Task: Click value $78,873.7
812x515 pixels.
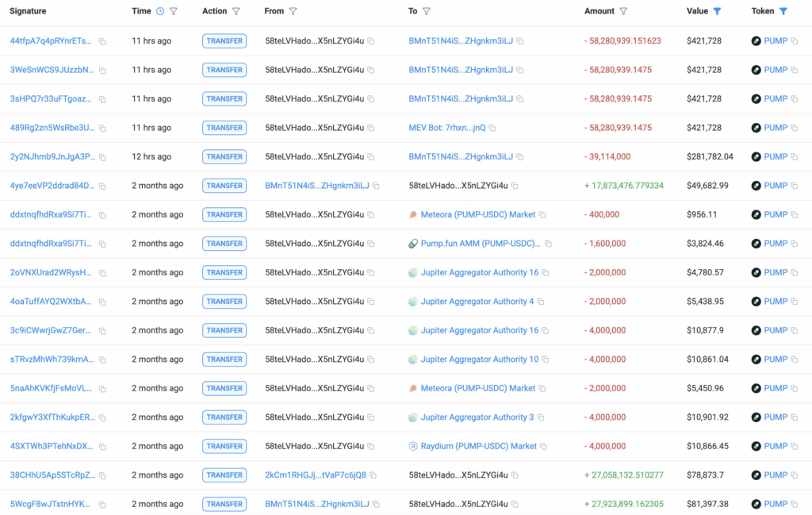Action: tap(705, 475)
